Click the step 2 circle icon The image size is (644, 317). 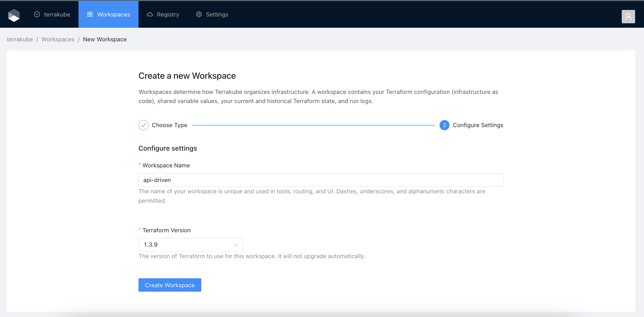pyautogui.click(x=444, y=125)
